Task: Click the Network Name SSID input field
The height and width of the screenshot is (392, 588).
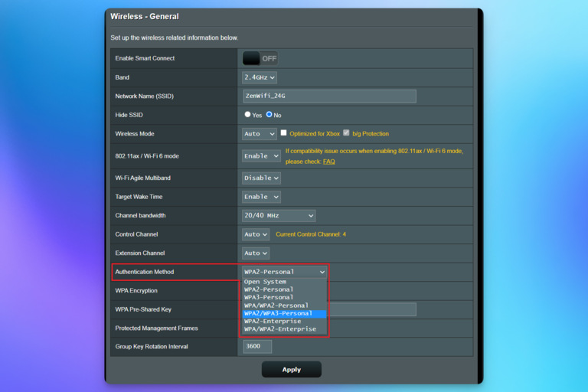Action: tap(329, 96)
